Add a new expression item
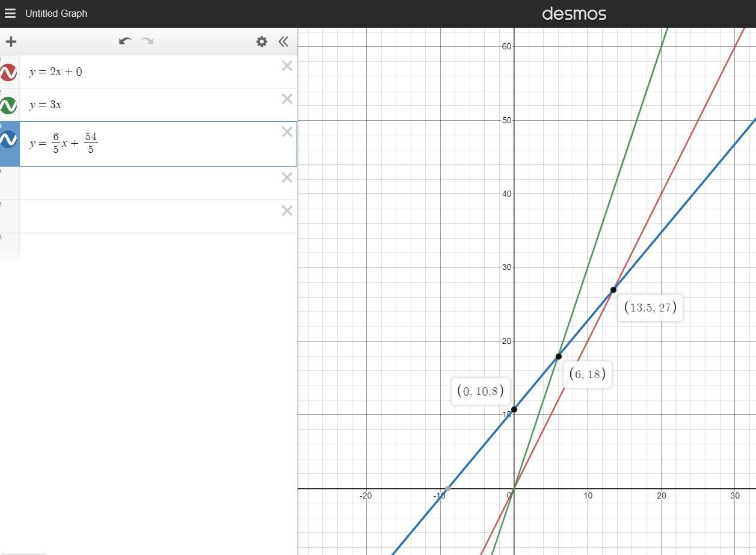Image resolution: width=756 pixels, height=555 pixels. (x=11, y=41)
